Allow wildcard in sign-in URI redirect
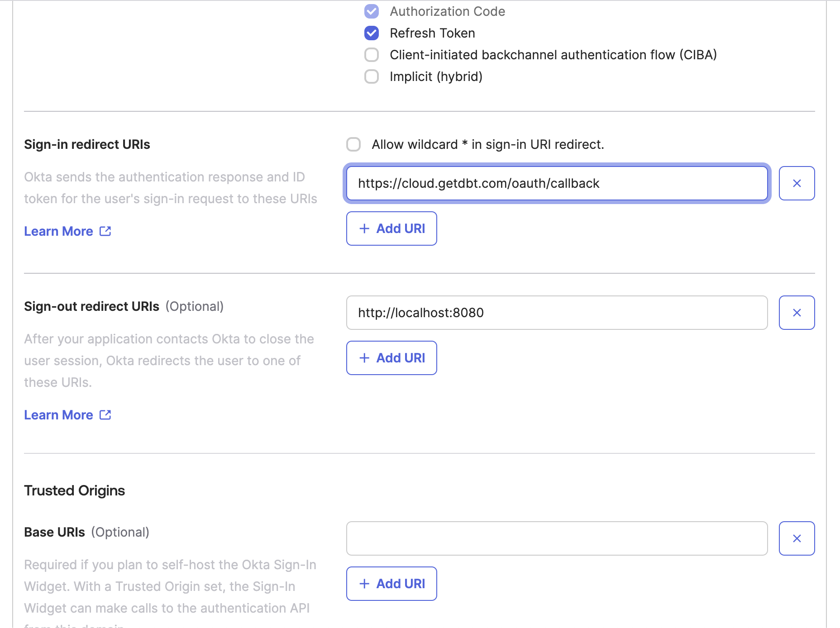The width and height of the screenshot is (840, 628). coord(353,144)
